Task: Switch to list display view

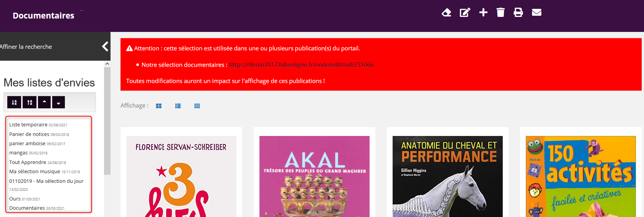Action: 178,106
